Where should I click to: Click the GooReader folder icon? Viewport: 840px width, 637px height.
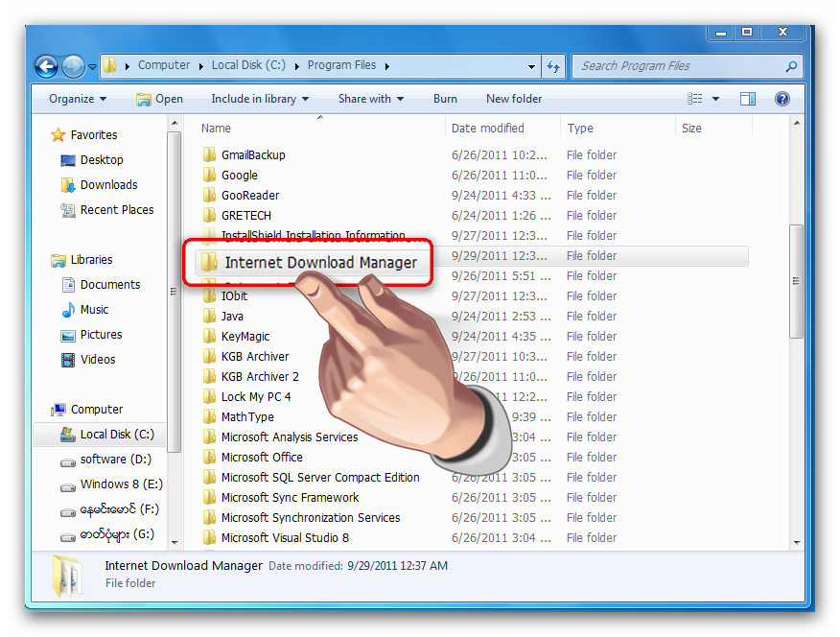[209, 195]
